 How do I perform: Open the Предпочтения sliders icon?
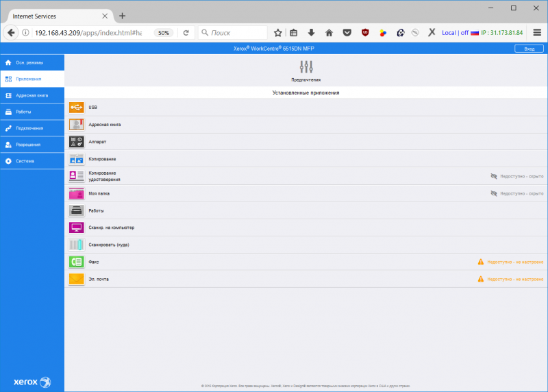pyautogui.click(x=306, y=67)
